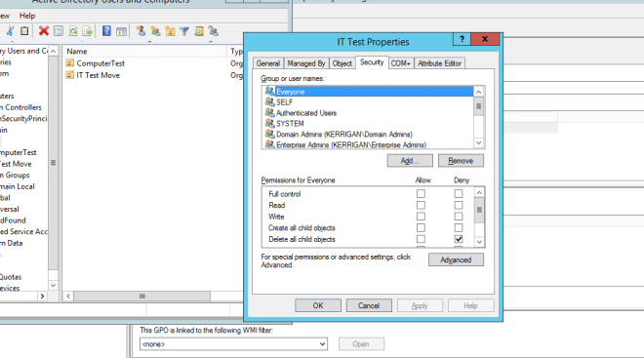The width and height of the screenshot is (644, 358).
Task: Click the group icon beside SYSTEM
Action: pyautogui.click(x=269, y=123)
